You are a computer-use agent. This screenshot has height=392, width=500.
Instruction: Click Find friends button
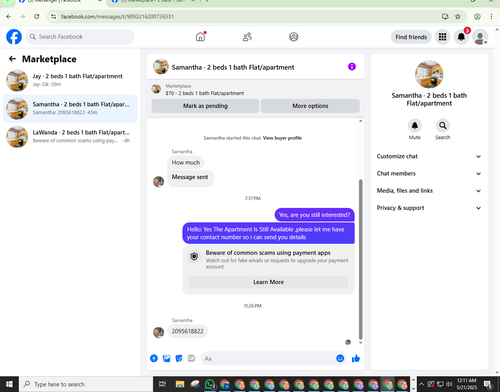[411, 37]
